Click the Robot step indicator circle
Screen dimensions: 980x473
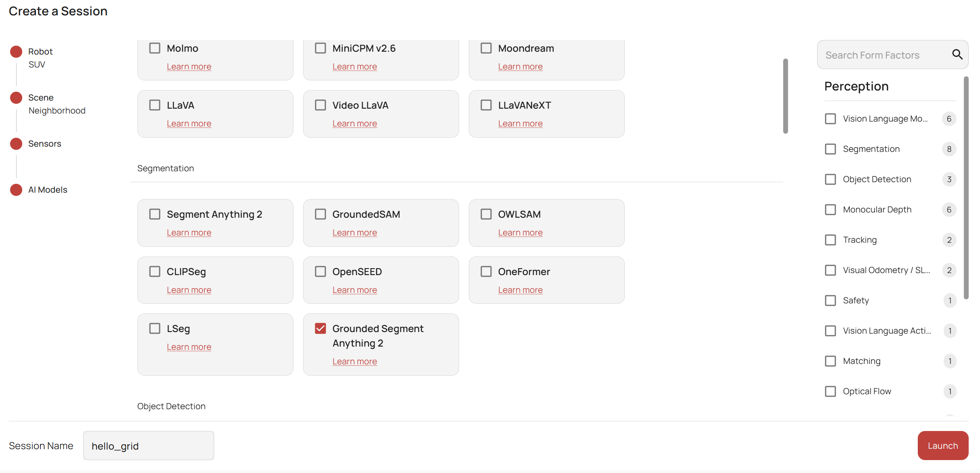pyautogui.click(x=16, y=51)
